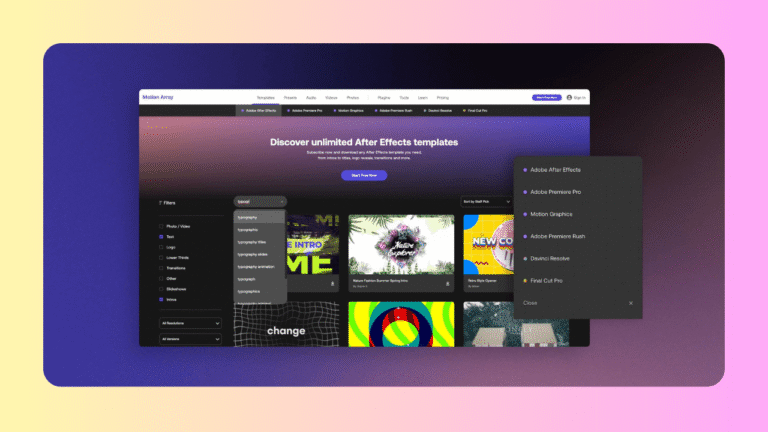Open the All Resolutions dropdown
This screenshot has width=768, height=432.
(x=190, y=323)
